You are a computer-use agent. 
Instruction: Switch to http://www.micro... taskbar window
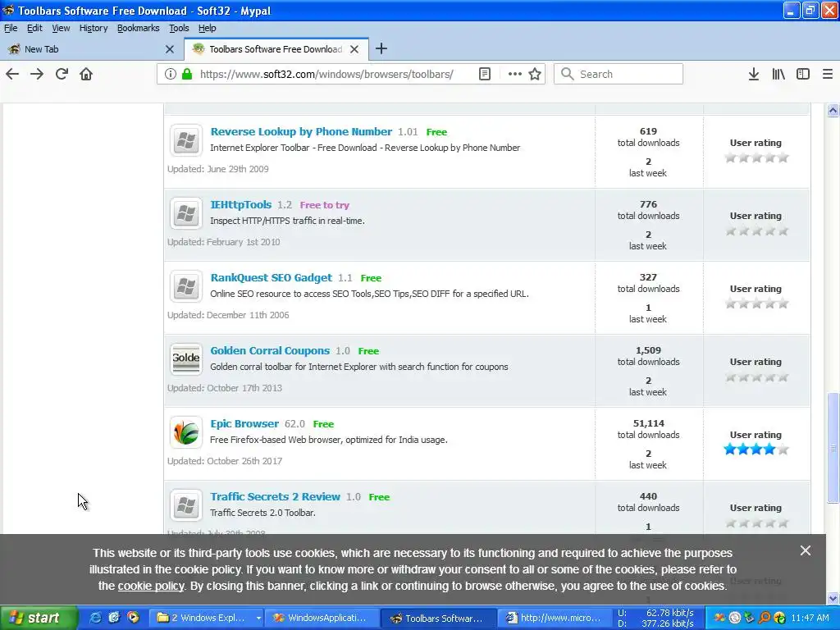pos(555,618)
